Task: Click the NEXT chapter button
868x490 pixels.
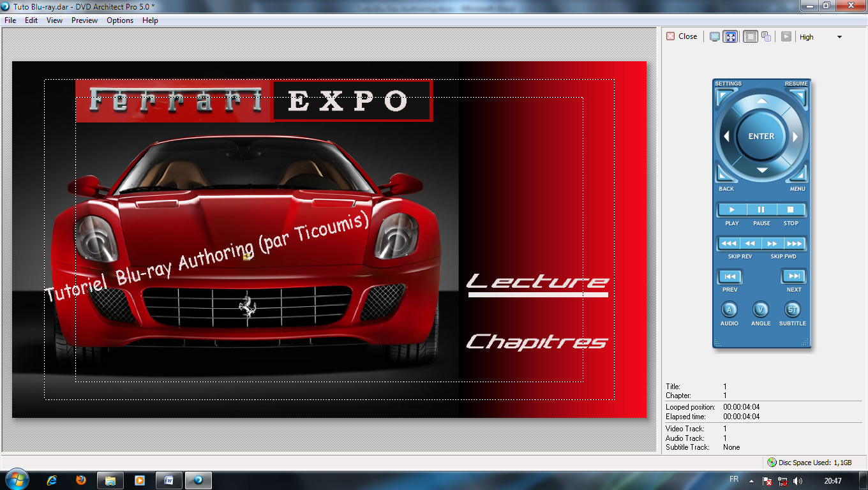Action: [793, 277]
